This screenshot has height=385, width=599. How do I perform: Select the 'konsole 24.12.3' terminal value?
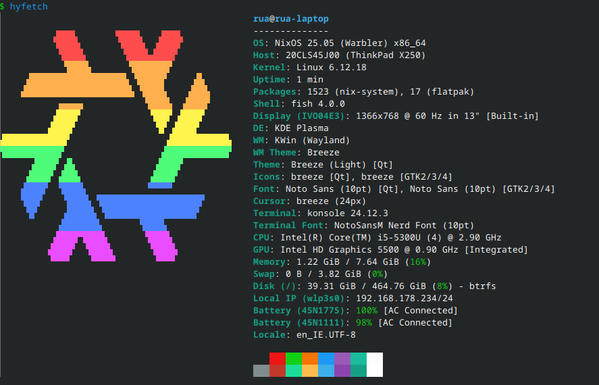coord(347,213)
